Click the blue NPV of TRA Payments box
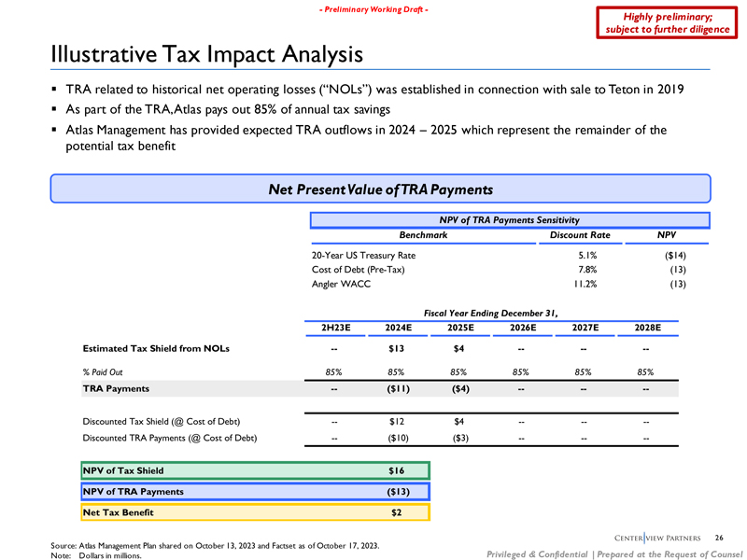This screenshot has height=560, width=747. (x=253, y=491)
